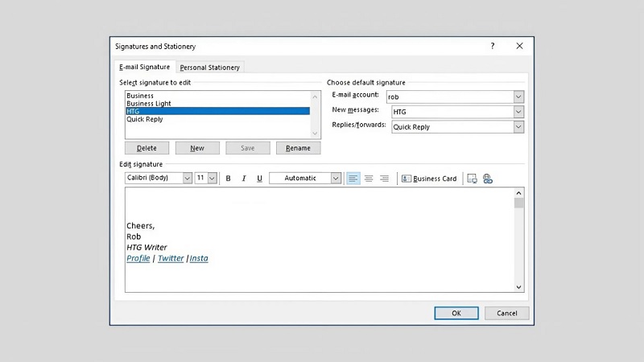Align signature text left
The image size is (644, 362).
tap(353, 179)
